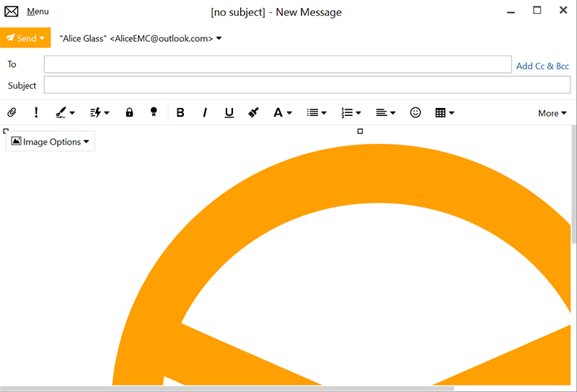
Task: Mark message as high importance
Action: [36, 112]
